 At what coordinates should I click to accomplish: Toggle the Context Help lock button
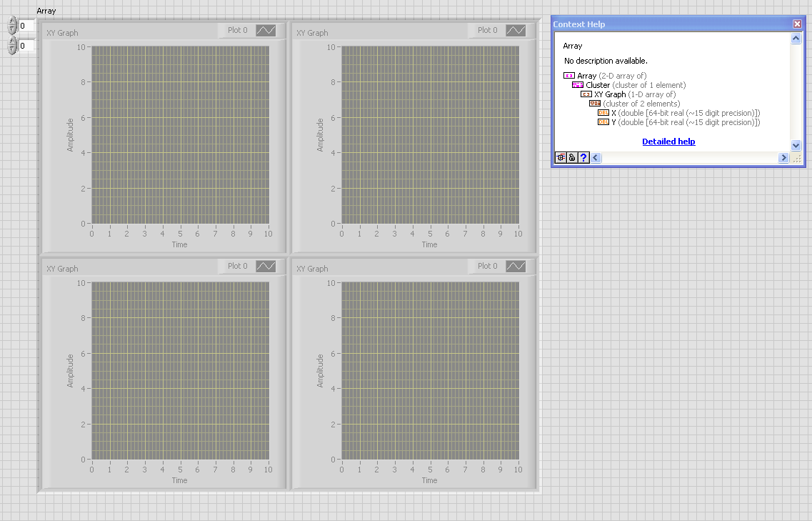[572, 158]
